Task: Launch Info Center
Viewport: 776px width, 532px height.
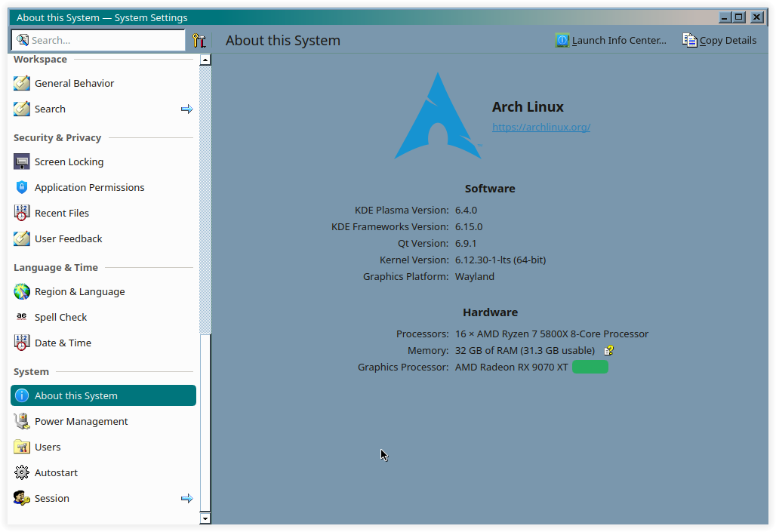Action: (x=611, y=40)
